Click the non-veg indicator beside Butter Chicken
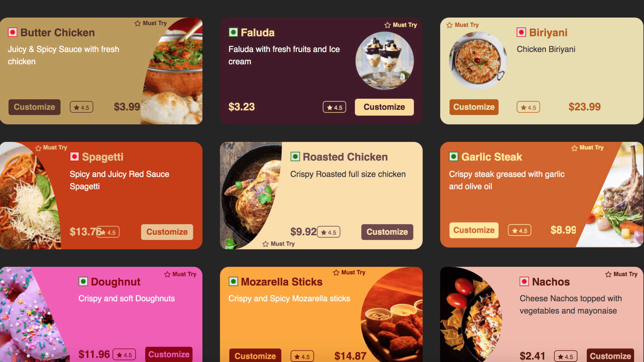This screenshot has height=362, width=644. pos(12,32)
